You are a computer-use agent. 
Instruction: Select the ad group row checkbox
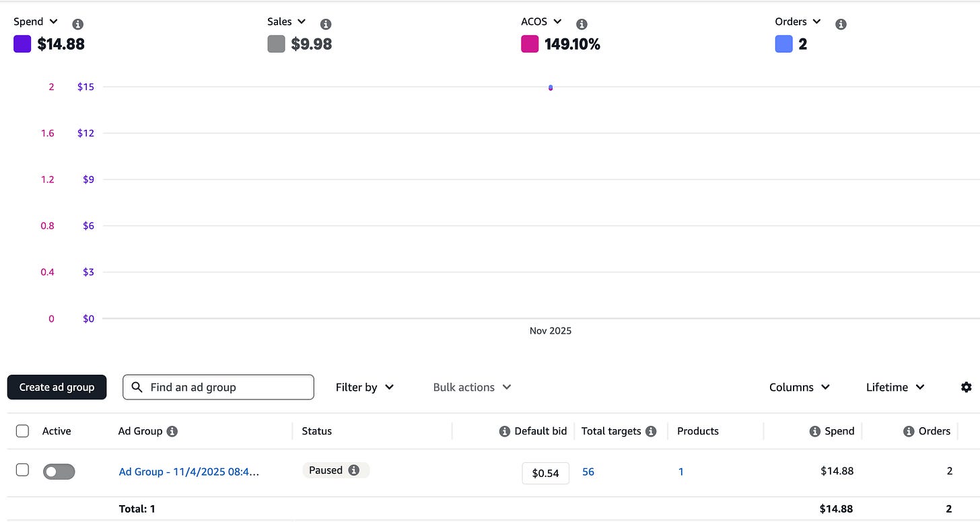22,470
